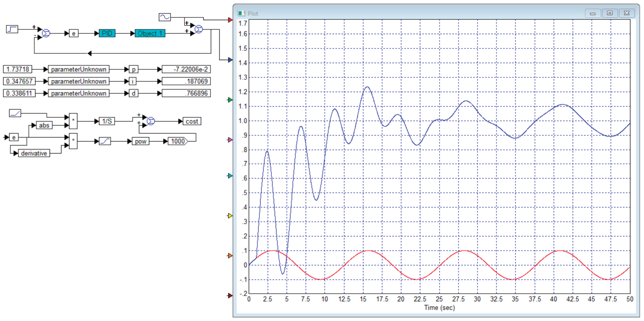Click the constant 1.73718 block
This screenshot has height=321, width=644.
point(17,69)
